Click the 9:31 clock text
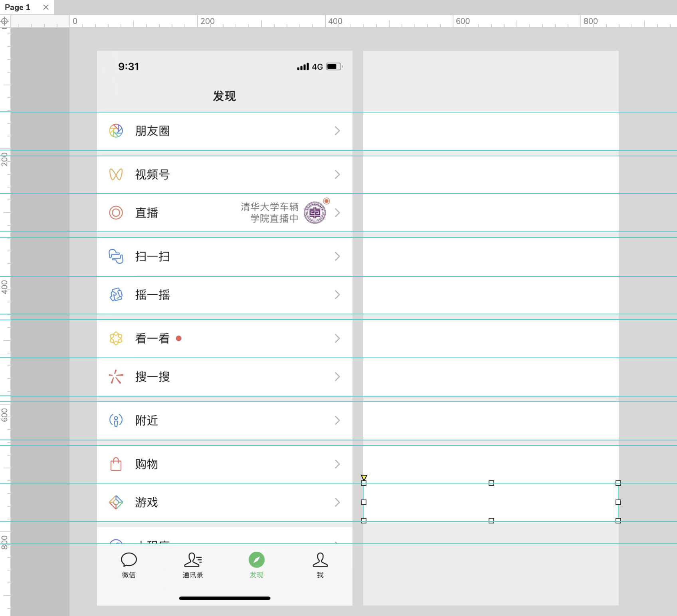Viewport: 677px width, 616px height. (129, 67)
